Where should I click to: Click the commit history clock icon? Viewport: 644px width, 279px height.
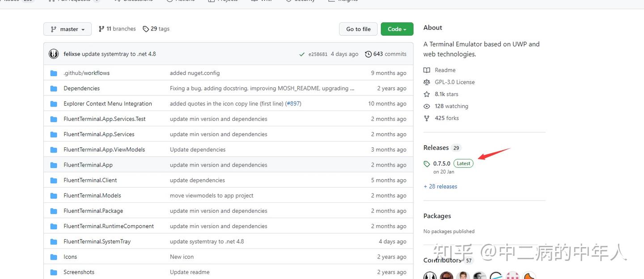coord(368,54)
